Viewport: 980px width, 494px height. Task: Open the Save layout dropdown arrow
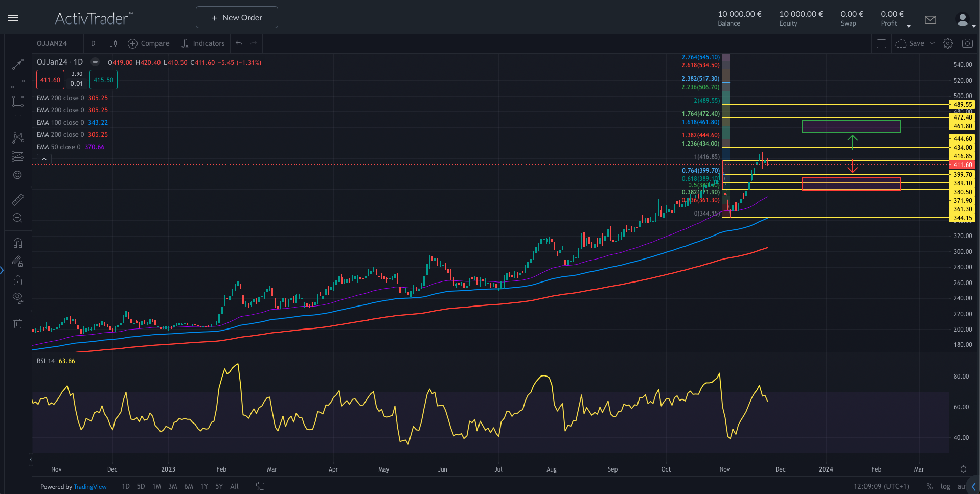tap(932, 44)
